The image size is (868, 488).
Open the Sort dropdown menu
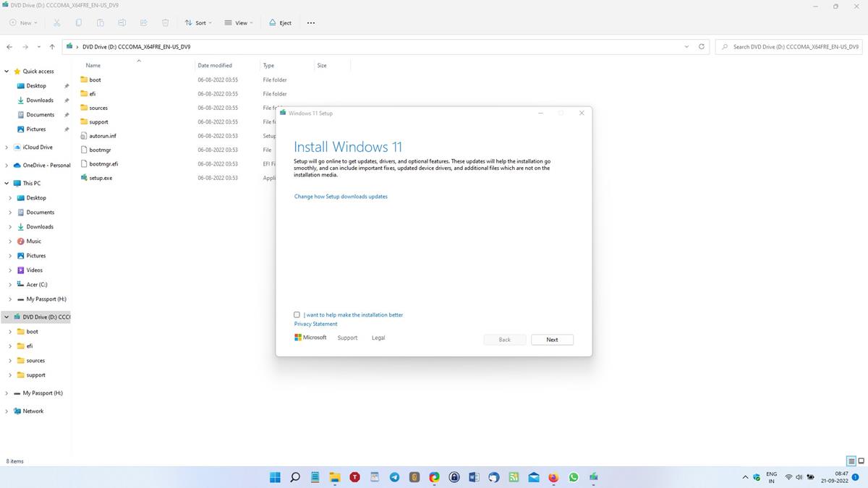tap(198, 22)
